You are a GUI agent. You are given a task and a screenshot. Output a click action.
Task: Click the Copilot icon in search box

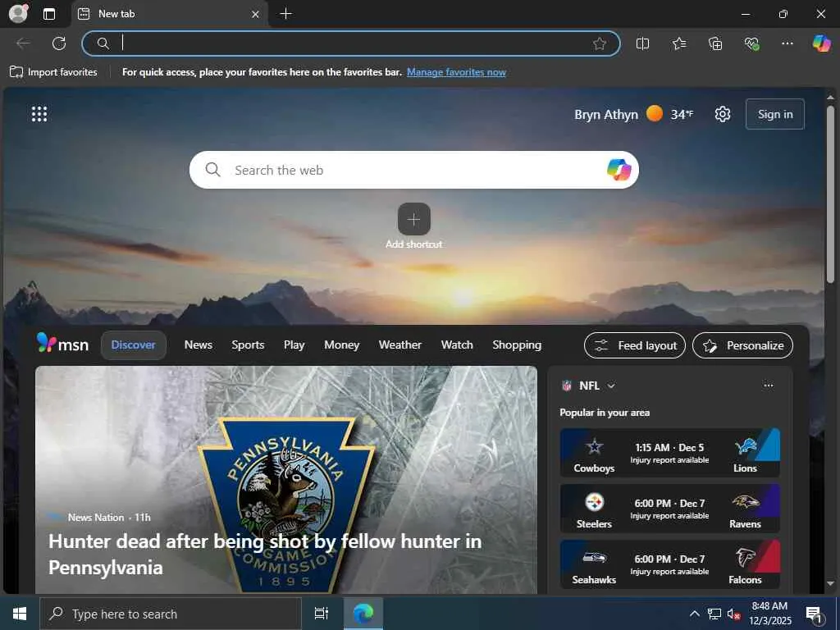point(619,170)
